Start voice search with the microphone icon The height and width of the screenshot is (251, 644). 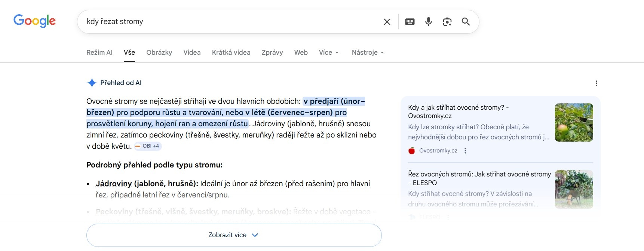[428, 21]
